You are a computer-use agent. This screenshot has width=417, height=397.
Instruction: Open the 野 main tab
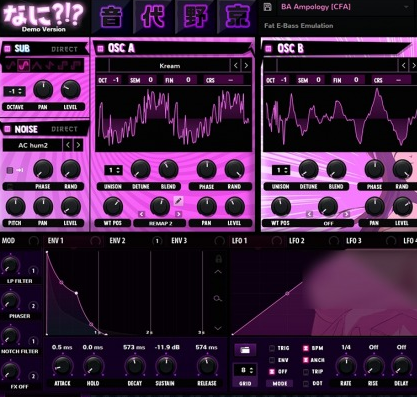point(195,16)
